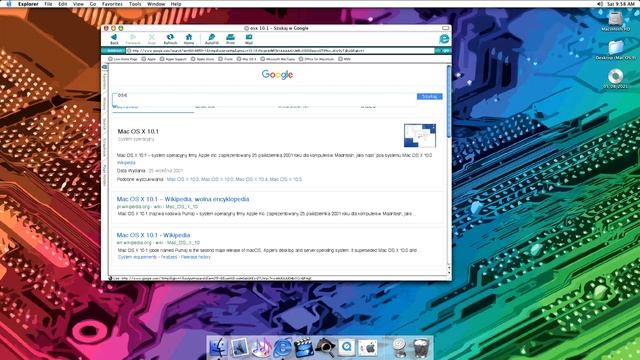
Task: Open the Mail toolbar icon
Action: click(x=249, y=39)
